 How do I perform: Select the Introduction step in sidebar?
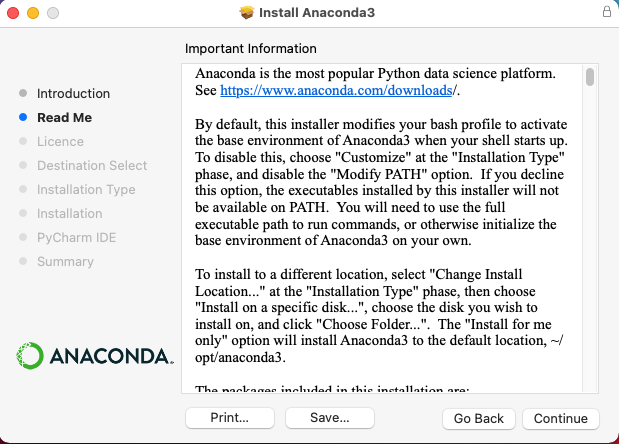[x=73, y=94]
